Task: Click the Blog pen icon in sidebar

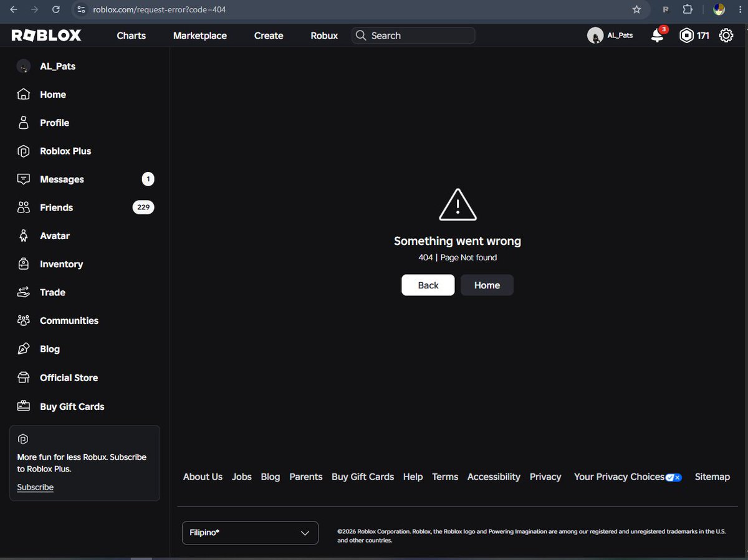Action: (x=24, y=349)
